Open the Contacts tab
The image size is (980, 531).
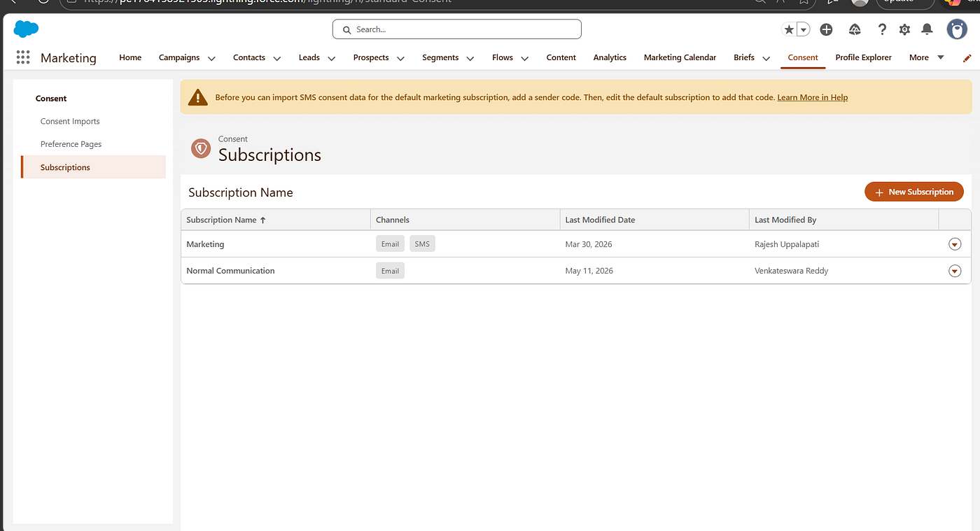pos(249,57)
